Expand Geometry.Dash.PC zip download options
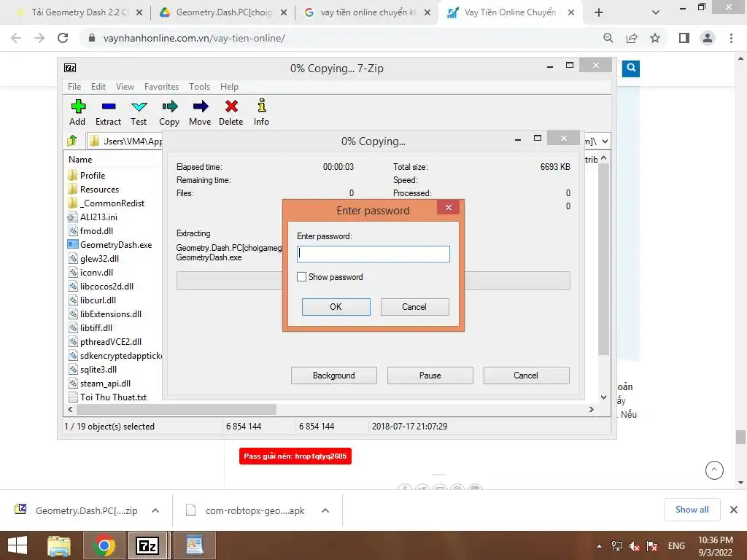 pyautogui.click(x=155, y=510)
